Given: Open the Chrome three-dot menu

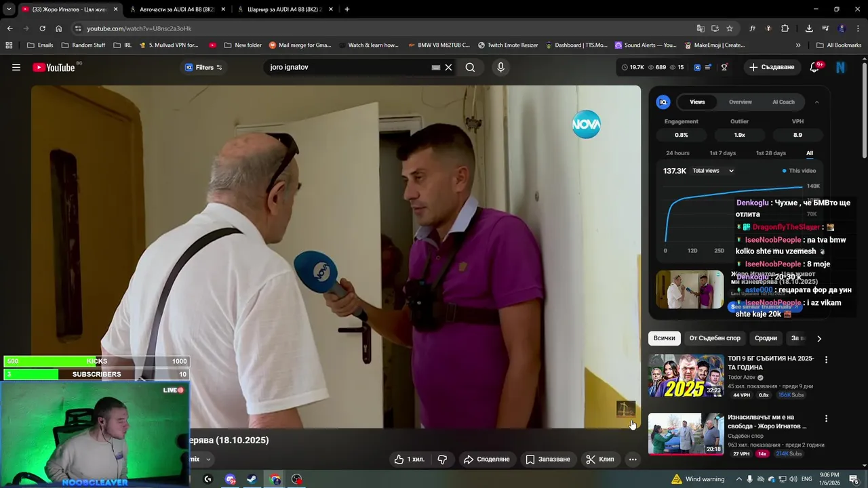Looking at the screenshot, I should [x=857, y=28].
